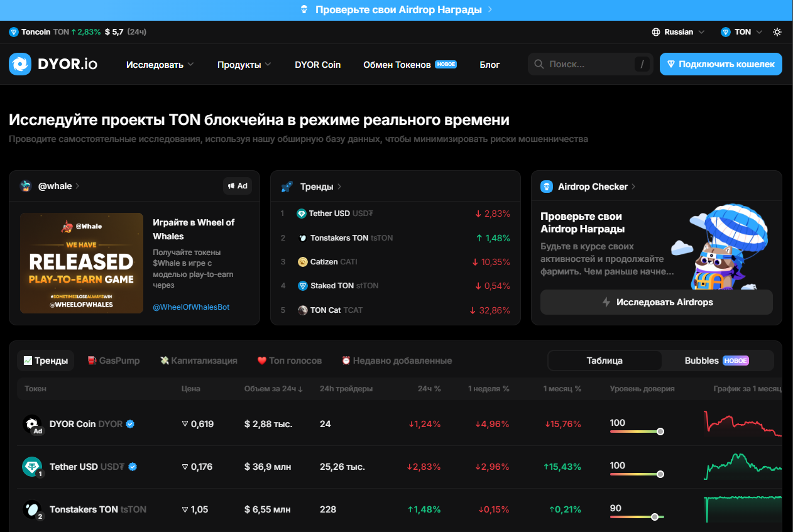793x532 pixels.
Task: Click the verified badge next to DYOR Coin
Action: (x=131, y=424)
